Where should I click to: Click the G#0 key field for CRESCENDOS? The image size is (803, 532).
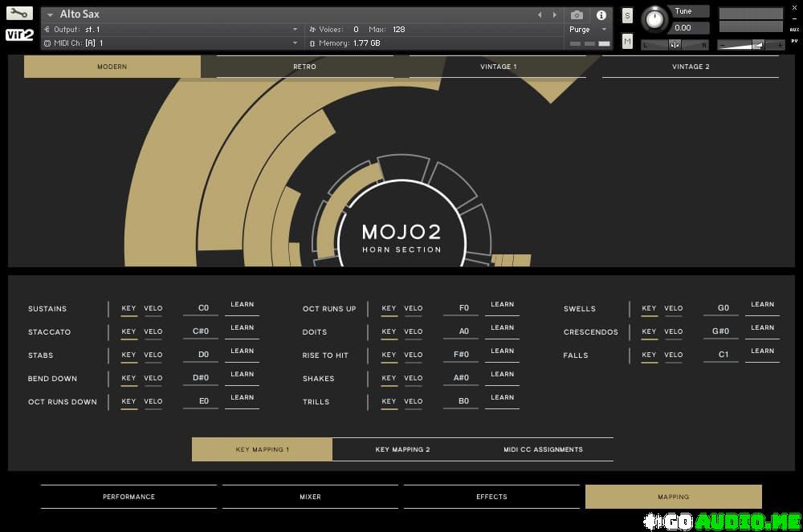(721, 331)
